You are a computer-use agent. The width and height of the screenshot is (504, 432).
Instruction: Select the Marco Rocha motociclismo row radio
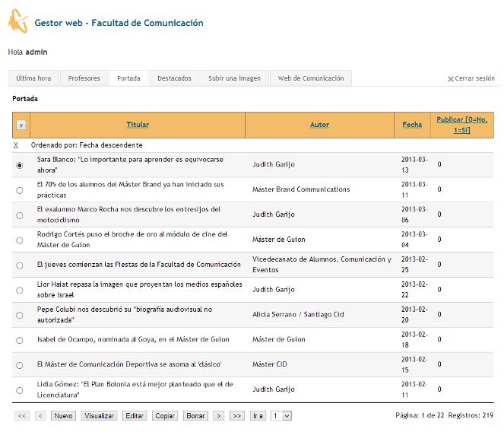pyautogui.click(x=19, y=215)
